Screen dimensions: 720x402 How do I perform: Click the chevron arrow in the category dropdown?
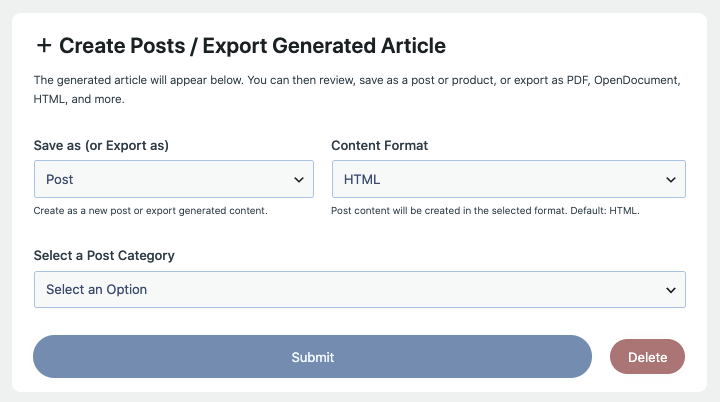tap(671, 290)
